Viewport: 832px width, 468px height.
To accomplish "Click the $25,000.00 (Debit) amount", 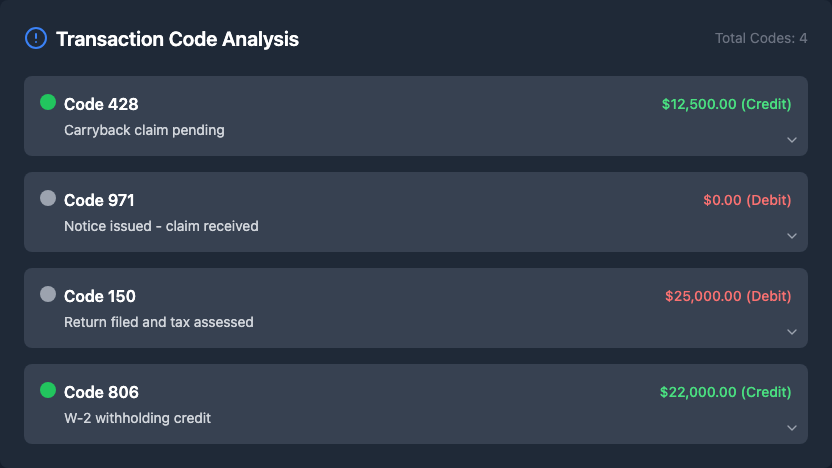I will point(728,296).
